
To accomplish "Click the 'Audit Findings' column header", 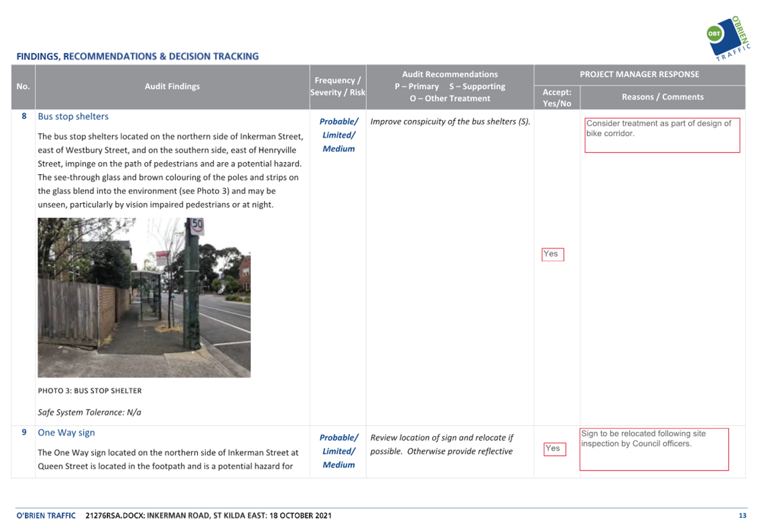I will 172,86.
